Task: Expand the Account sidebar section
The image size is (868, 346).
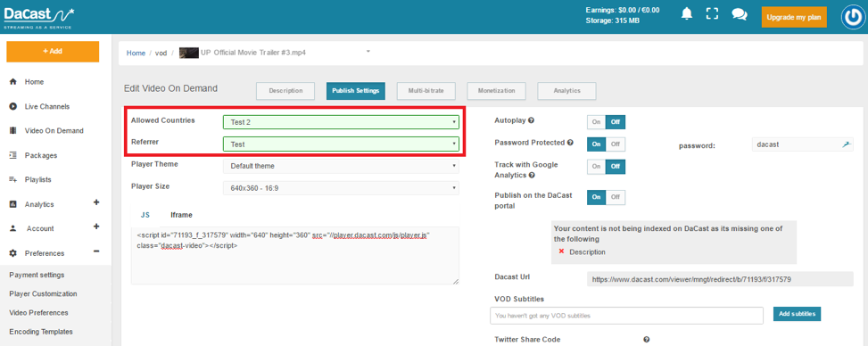Action: (x=96, y=227)
